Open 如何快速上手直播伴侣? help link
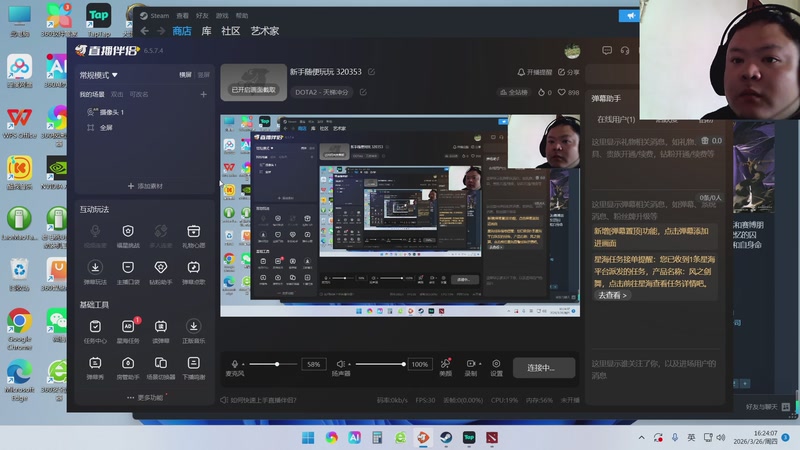Image resolution: width=800 pixels, height=450 pixels. [259, 401]
